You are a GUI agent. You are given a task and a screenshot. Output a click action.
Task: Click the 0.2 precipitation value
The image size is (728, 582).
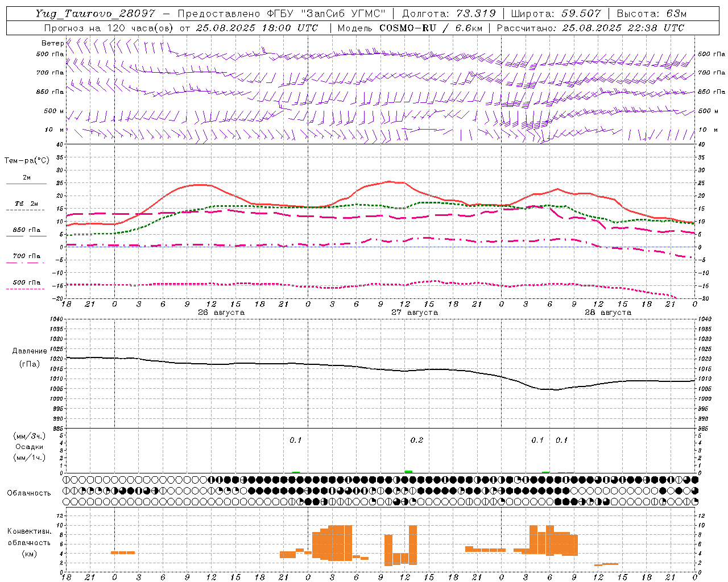click(417, 440)
